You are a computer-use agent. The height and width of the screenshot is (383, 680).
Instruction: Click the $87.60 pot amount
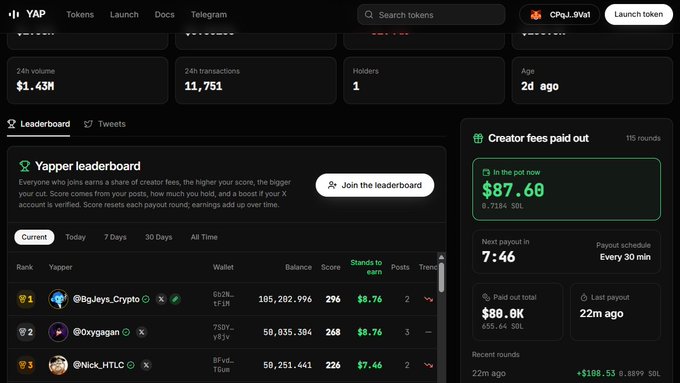pos(513,190)
